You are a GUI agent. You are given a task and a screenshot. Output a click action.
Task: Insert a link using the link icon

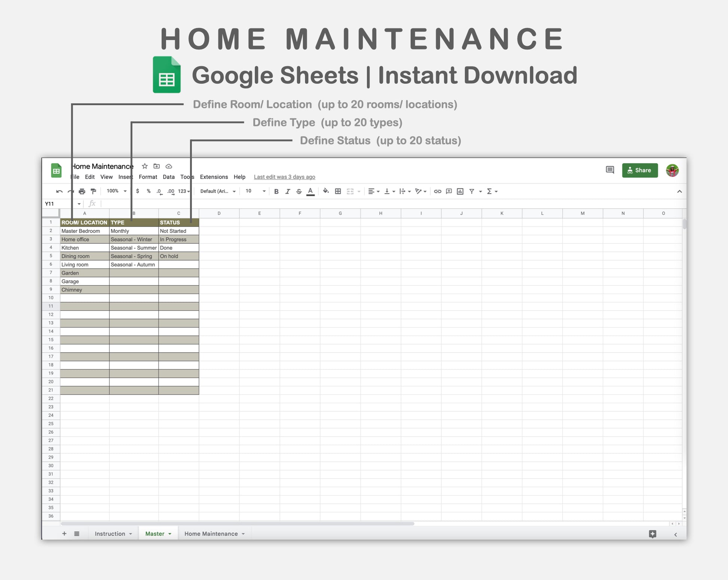(437, 191)
